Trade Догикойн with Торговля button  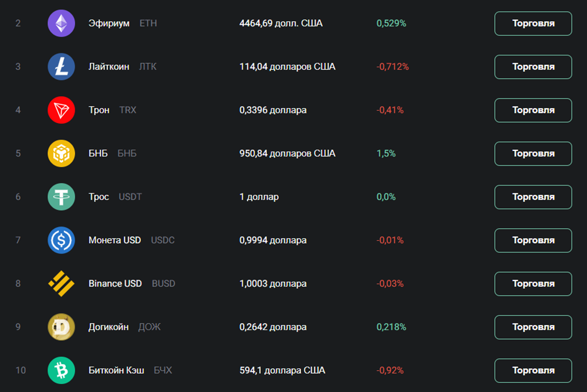click(x=533, y=327)
